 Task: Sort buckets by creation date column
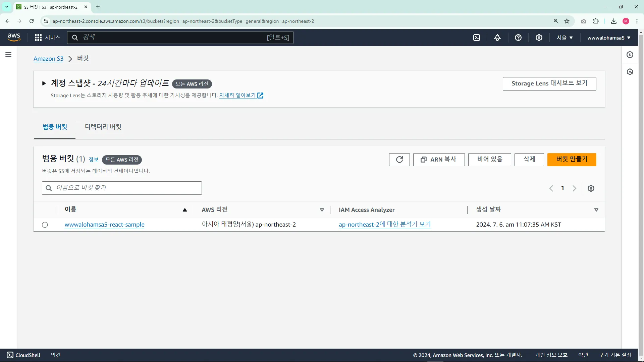point(488,209)
